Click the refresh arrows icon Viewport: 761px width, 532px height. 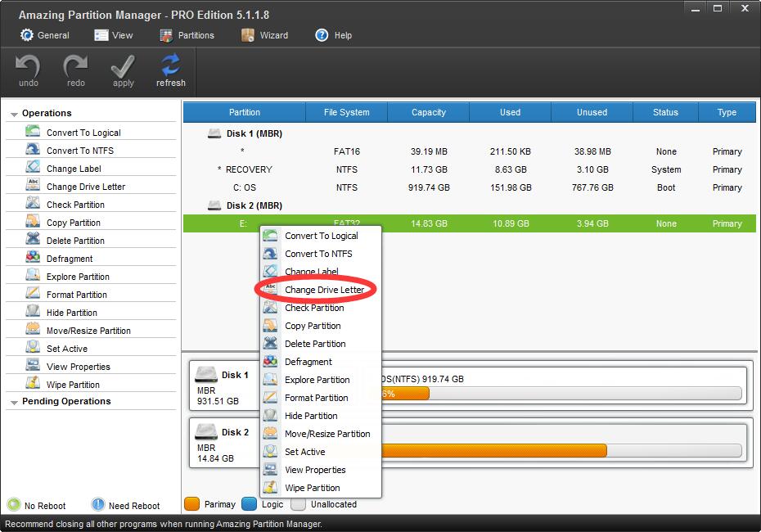pos(171,65)
